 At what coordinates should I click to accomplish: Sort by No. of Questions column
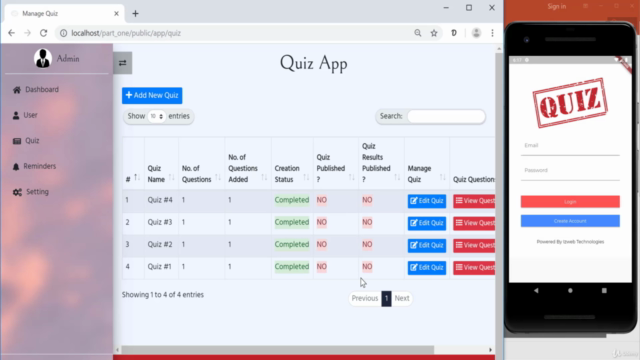201,163
